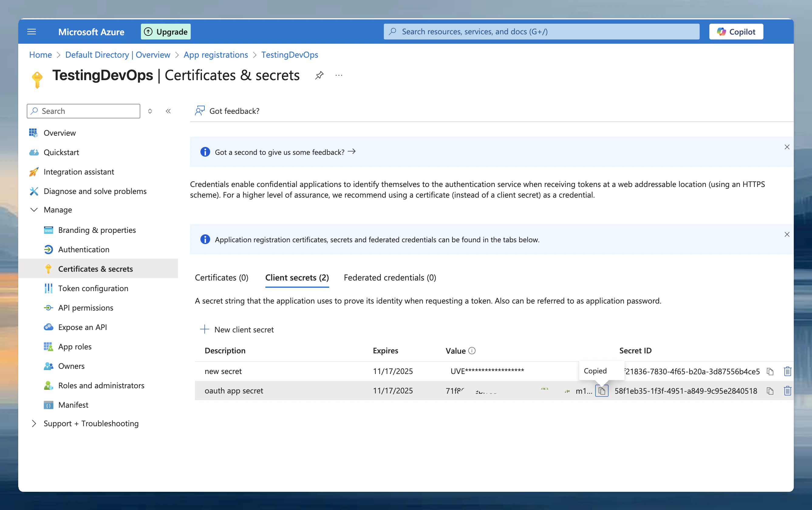Image resolution: width=812 pixels, height=510 pixels.
Task: Select the Owners sidebar item
Action: 71,366
